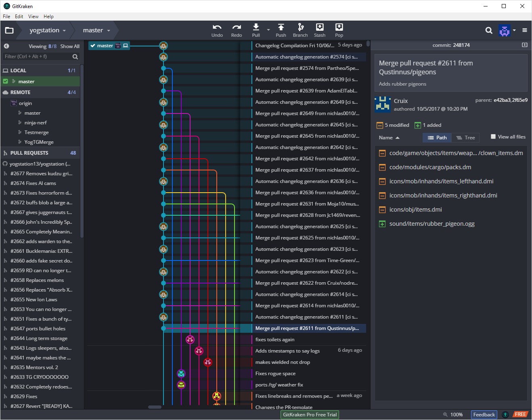Click the branch filter input field
The width and height of the screenshot is (532, 420).
coord(37,57)
